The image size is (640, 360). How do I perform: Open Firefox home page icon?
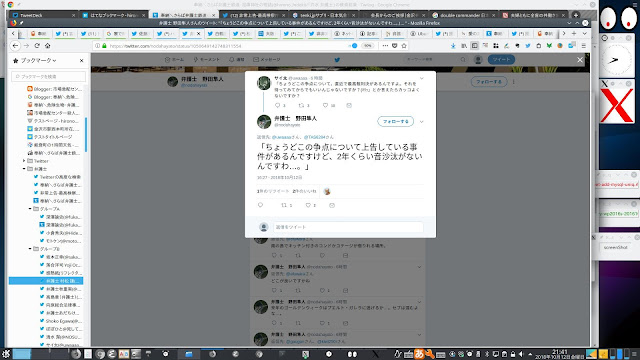48,46
